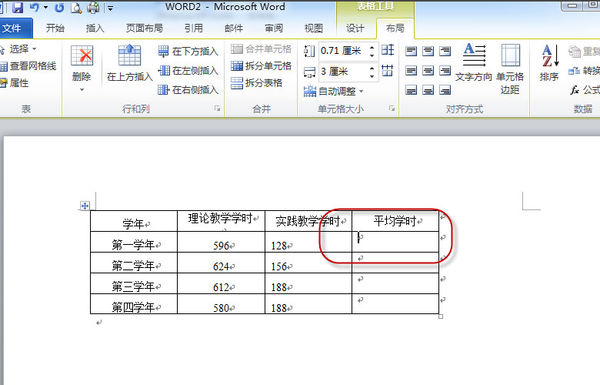Image resolution: width=600 pixels, height=385 pixels.
Task: Increase row height with up stepper arrow
Action: (372, 47)
